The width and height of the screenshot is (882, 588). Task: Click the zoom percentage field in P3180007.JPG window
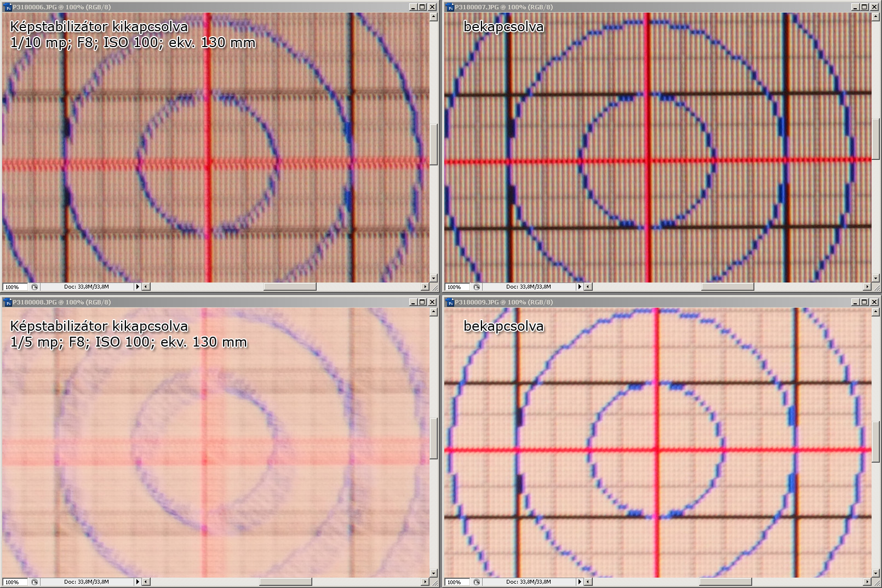coord(457,287)
